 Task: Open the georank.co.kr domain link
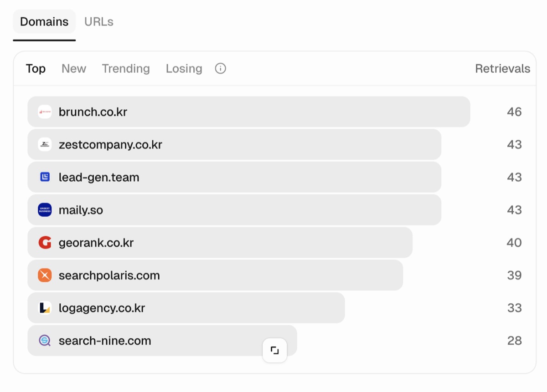(96, 243)
